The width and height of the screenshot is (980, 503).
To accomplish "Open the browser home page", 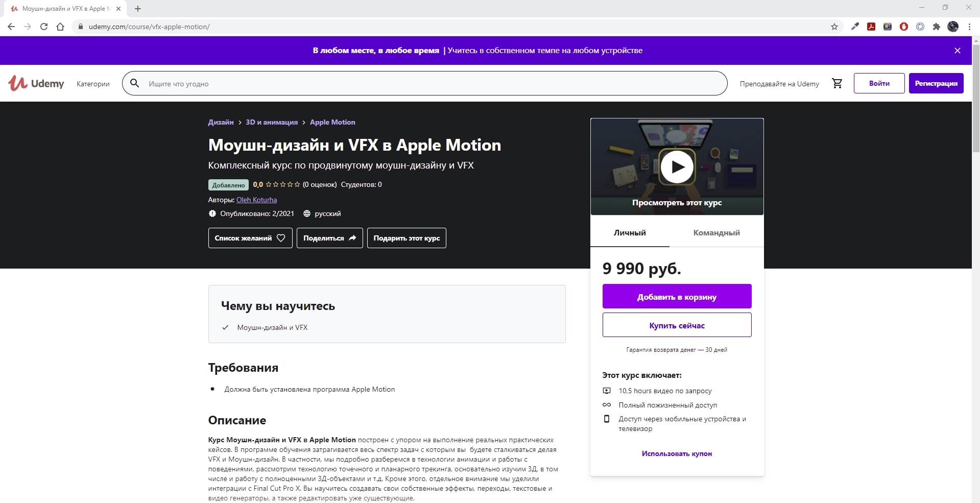I will (x=60, y=27).
